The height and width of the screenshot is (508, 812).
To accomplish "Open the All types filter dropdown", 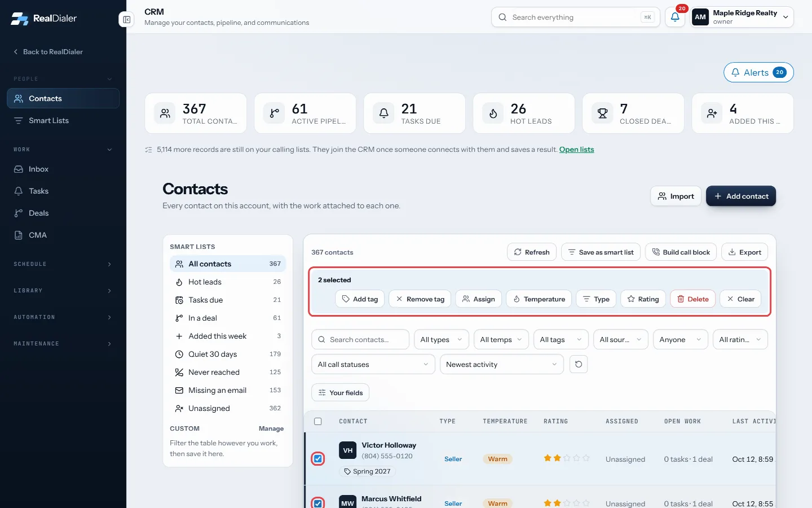I will pyautogui.click(x=442, y=340).
